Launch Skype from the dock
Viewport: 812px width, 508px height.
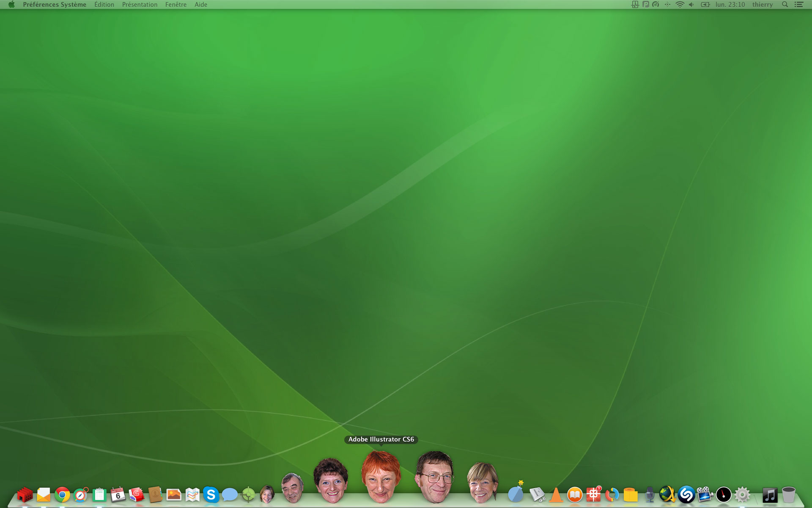(211, 494)
